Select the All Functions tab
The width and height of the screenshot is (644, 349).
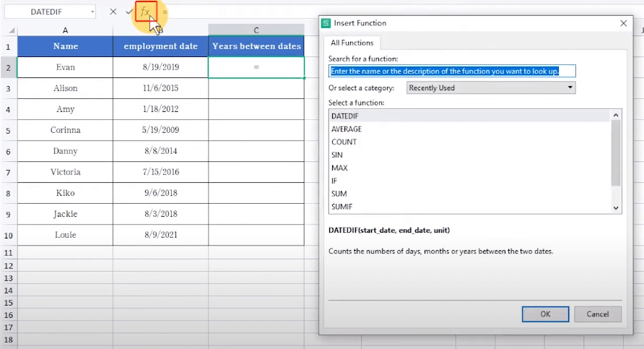352,43
